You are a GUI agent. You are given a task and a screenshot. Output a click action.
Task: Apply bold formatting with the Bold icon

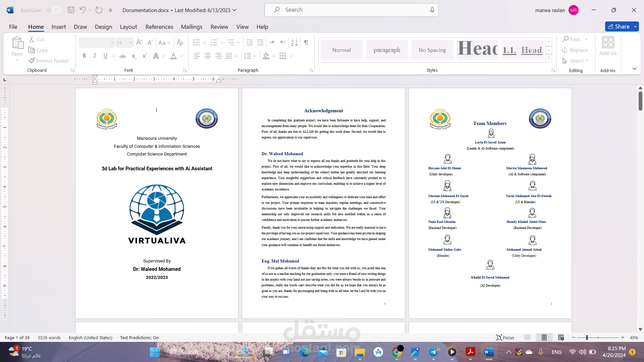pyautogui.click(x=84, y=56)
